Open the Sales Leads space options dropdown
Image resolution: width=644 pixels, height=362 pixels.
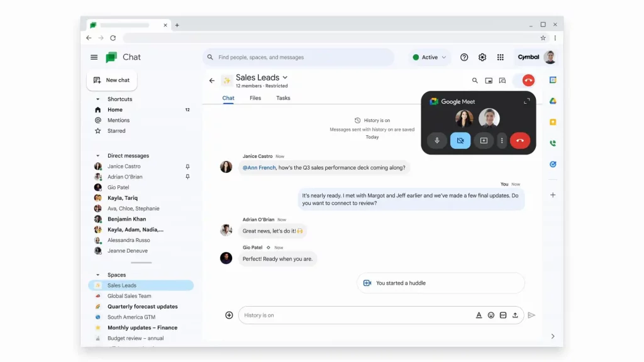[284, 77]
